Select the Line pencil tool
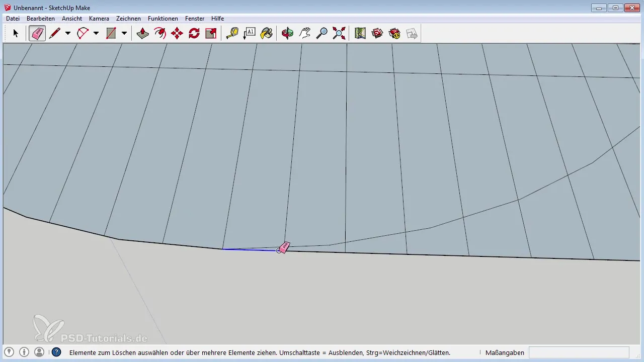The height and width of the screenshot is (362, 644). 55,33
